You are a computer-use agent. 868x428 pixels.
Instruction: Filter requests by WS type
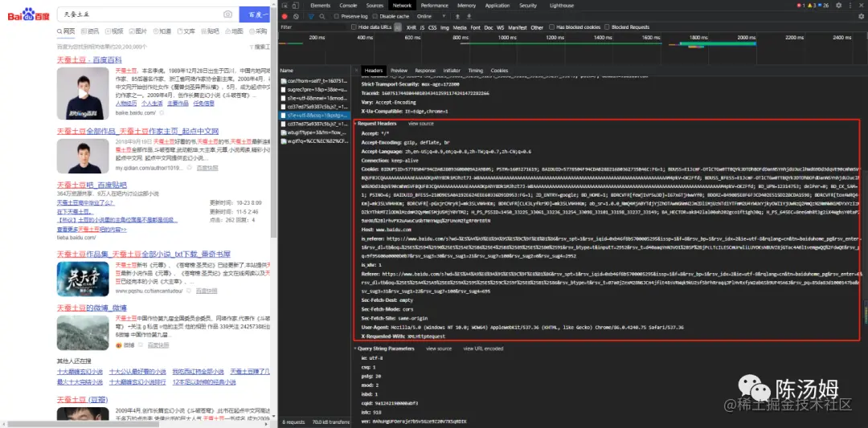(x=501, y=27)
